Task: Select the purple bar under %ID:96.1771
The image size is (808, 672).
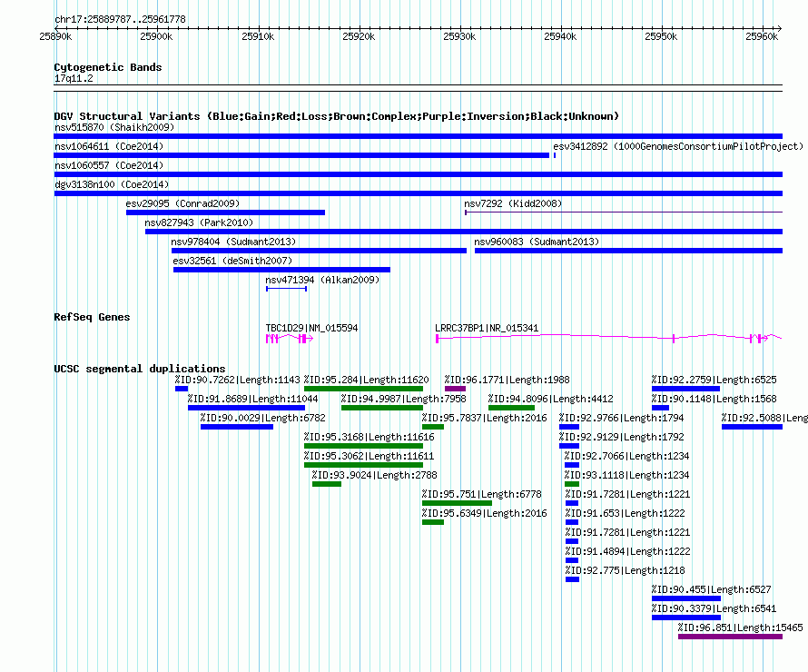Action: coord(455,389)
